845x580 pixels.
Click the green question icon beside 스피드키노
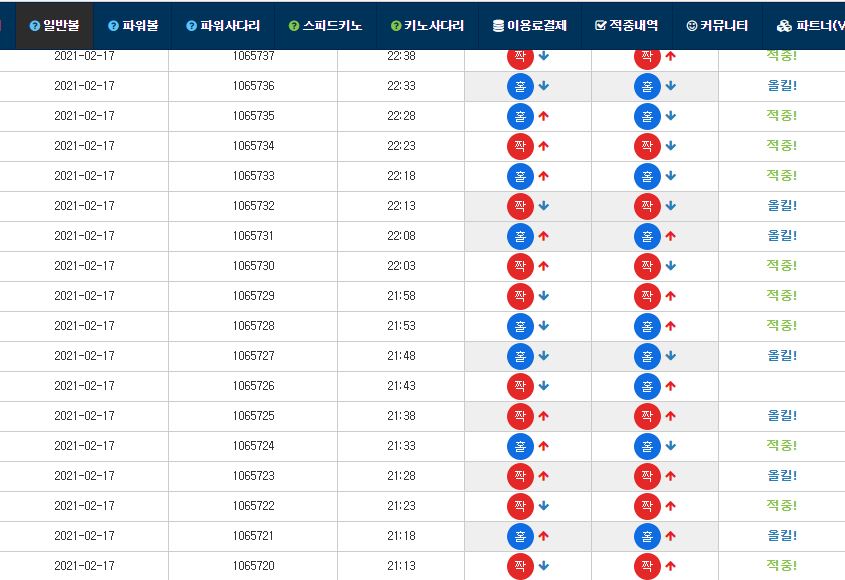coord(294,26)
